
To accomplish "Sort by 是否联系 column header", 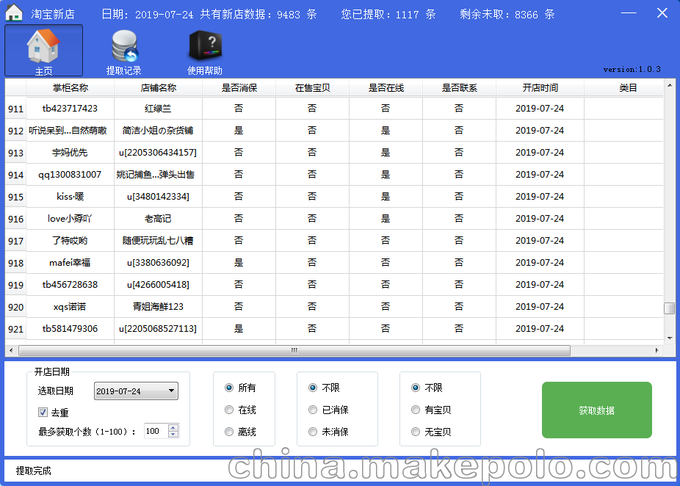I will click(x=459, y=88).
